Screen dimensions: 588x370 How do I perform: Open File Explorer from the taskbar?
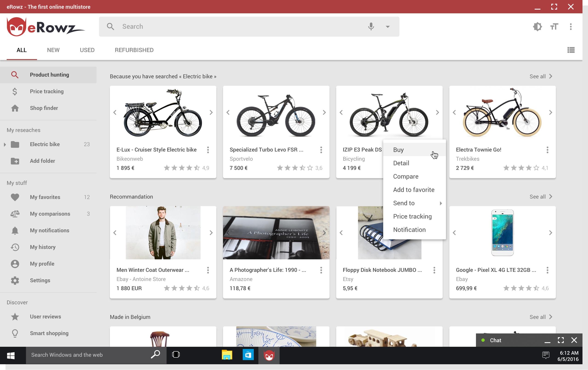(227, 355)
